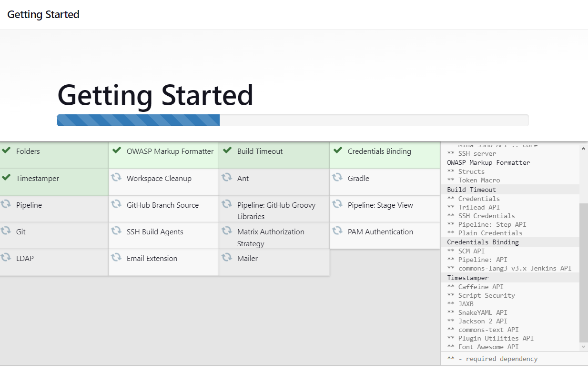The image size is (588, 382).
Task: Click the '** Jackson 2 API' log entry
Action: pos(477,321)
